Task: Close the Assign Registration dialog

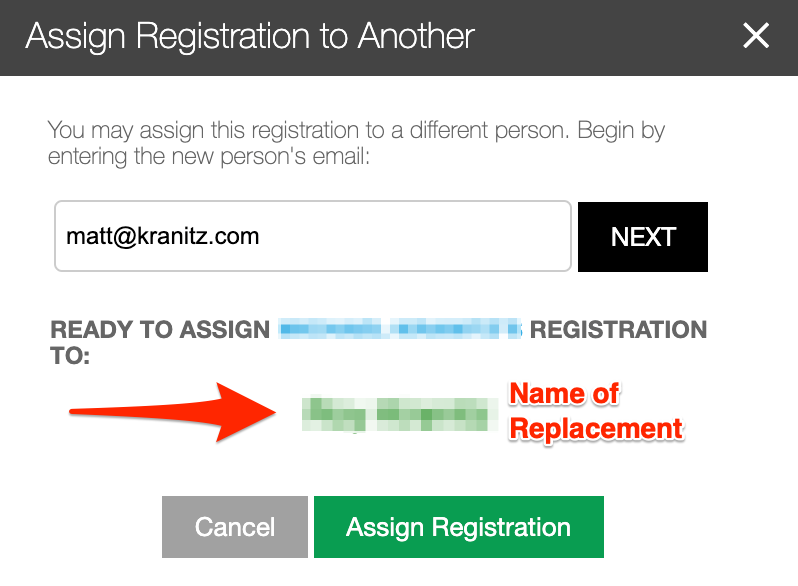Action: pyautogui.click(x=756, y=36)
